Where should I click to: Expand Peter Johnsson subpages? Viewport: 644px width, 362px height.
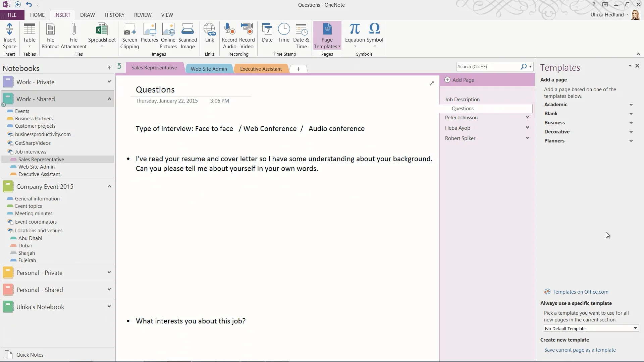[527, 117]
